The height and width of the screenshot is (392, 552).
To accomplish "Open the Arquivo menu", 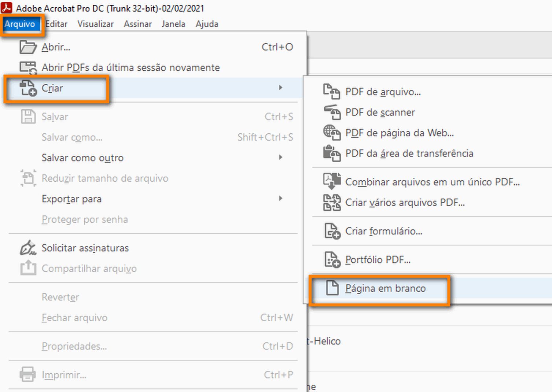I will click(21, 24).
